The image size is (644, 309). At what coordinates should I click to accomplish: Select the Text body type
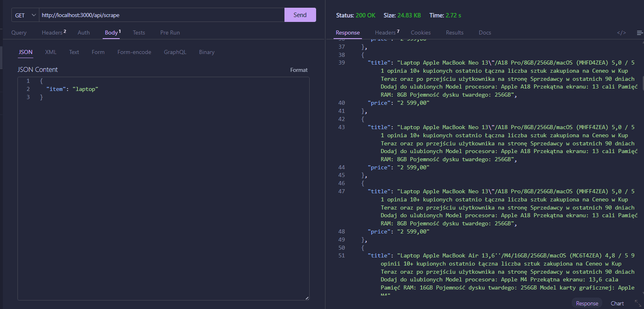[74, 52]
